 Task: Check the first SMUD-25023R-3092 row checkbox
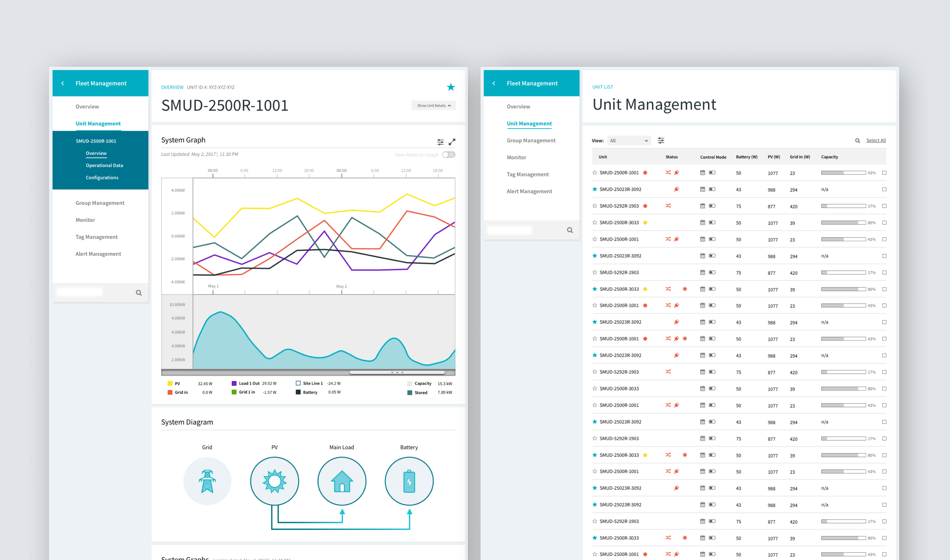[x=884, y=189]
